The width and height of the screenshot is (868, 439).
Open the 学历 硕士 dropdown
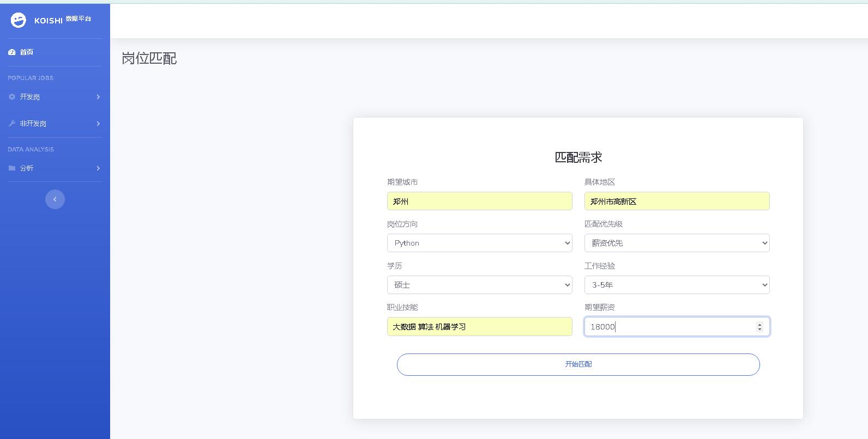(480, 285)
